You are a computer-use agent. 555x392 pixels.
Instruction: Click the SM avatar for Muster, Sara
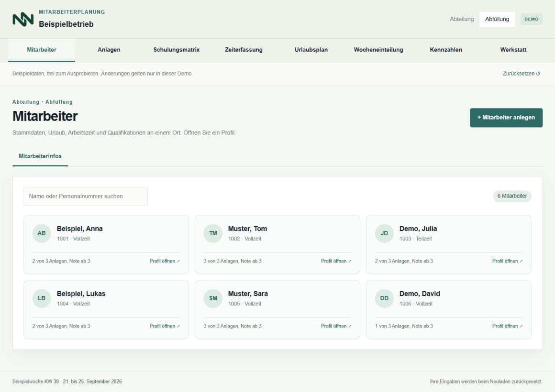coord(213,298)
